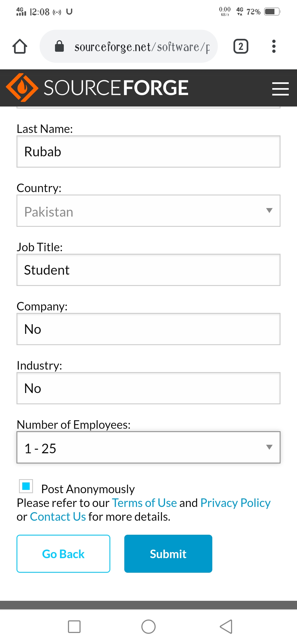The height and width of the screenshot is (644, 297).
Task: Open the browser three-dot menu
Action: pos(274,46)
